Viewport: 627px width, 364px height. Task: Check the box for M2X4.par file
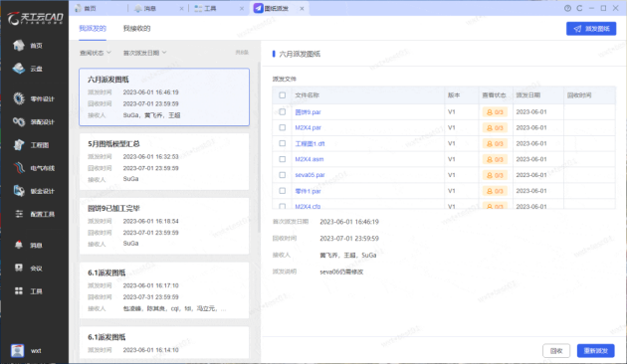(283, 127)
